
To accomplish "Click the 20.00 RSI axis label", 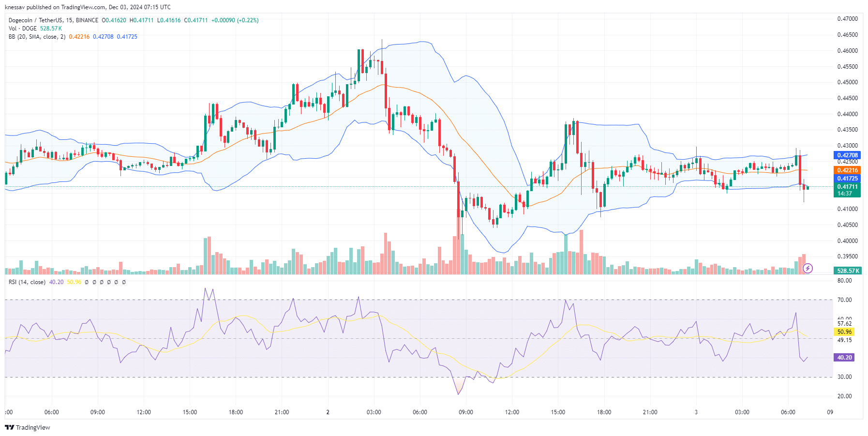I will [x=844, y=396].
